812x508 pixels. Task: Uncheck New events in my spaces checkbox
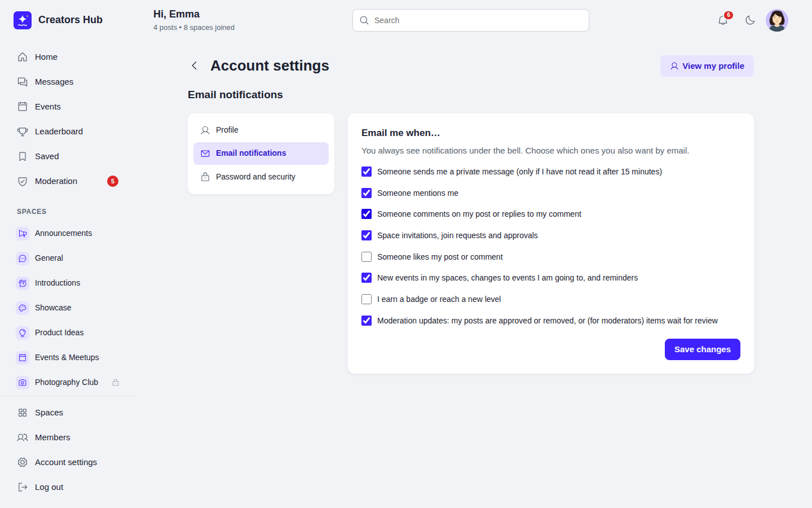click(x=367, y=278)
